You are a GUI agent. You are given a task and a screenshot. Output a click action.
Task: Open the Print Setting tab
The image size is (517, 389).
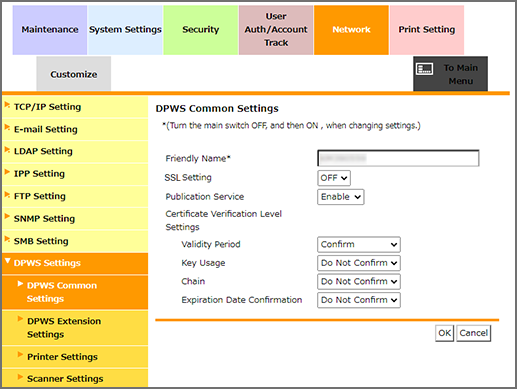(427, 30)
